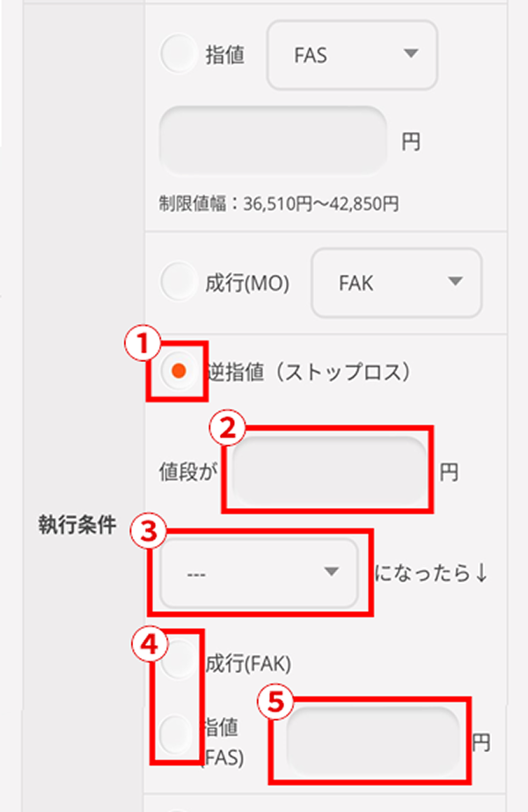Click the arrow icon in the '---' dropdown

point(331,572)
